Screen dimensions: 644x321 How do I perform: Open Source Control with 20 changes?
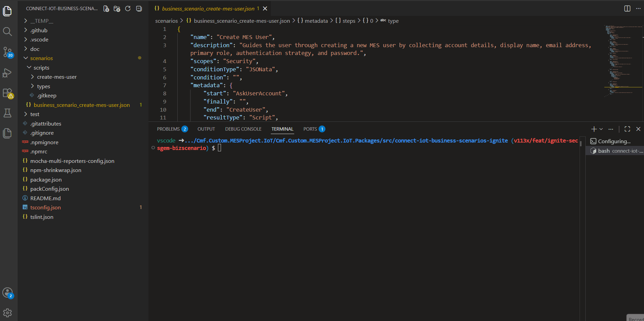coord(7,52)
